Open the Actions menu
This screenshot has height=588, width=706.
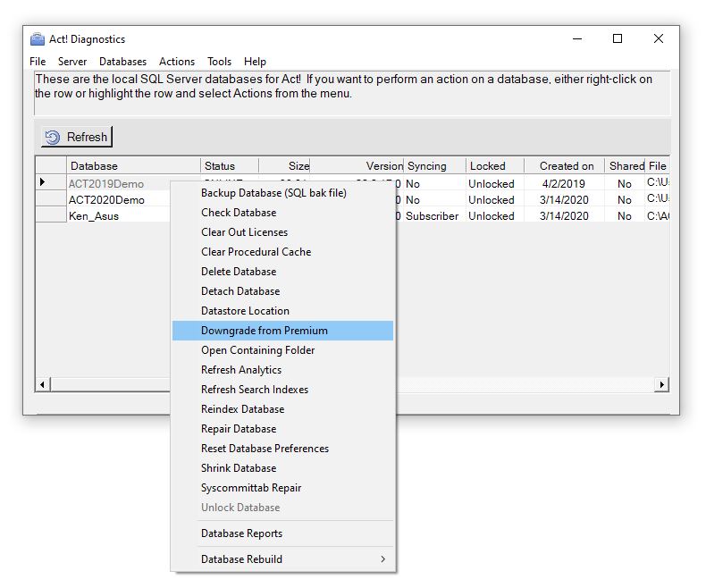pos(177,62)
